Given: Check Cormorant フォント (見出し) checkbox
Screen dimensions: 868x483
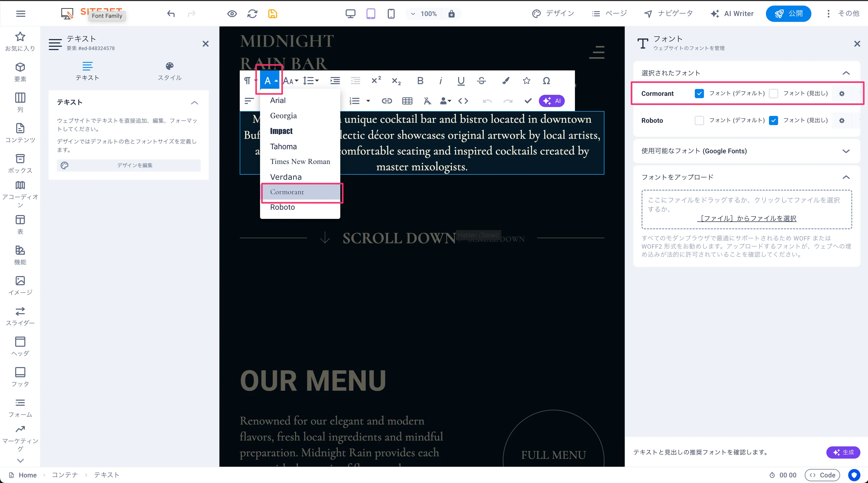Looking at the screenshot, I should pyautogui.click(x=773, y=94).
